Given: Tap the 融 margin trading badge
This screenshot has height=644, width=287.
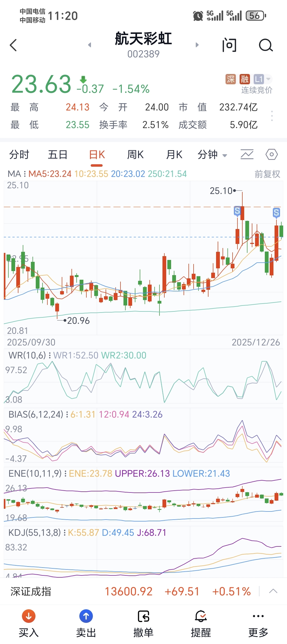Looking at the screenshot, I should tap(245, 79).
